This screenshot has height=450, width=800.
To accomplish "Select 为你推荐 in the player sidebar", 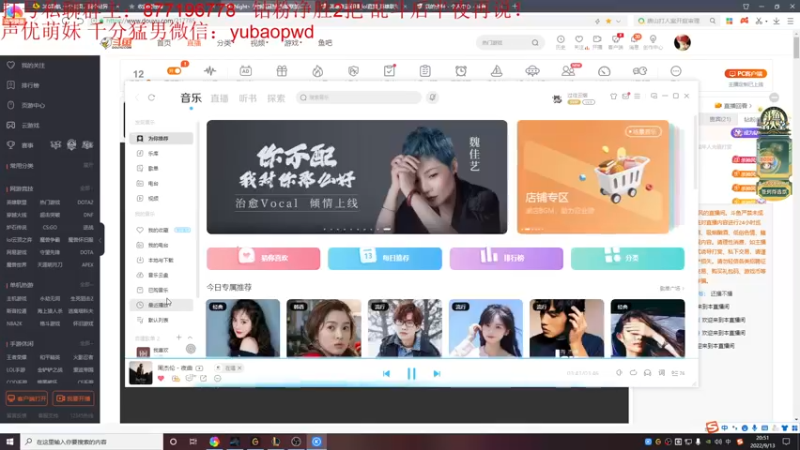I will coord(161,138).
